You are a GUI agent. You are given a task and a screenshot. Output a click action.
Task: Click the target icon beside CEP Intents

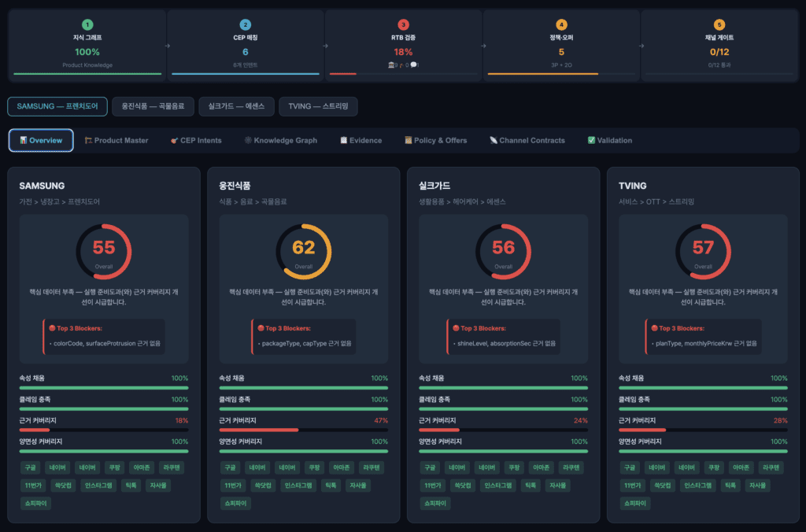click(174, 140)
